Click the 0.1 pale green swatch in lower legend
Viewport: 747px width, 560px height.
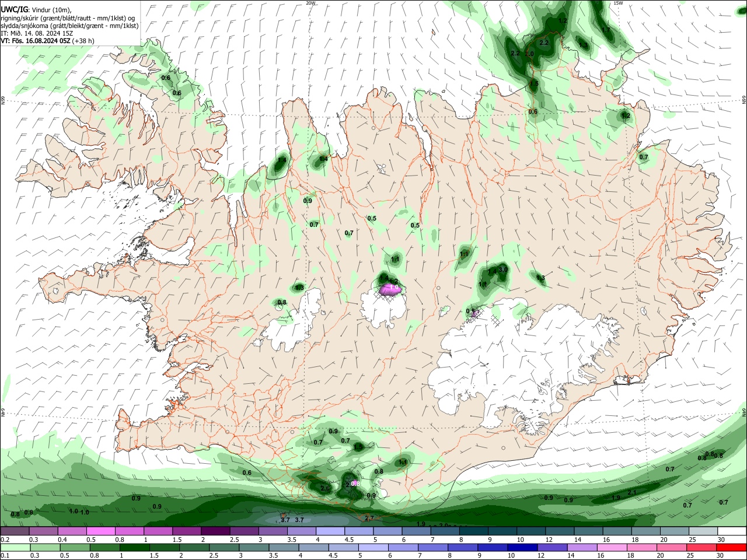[x=15, y=547]
